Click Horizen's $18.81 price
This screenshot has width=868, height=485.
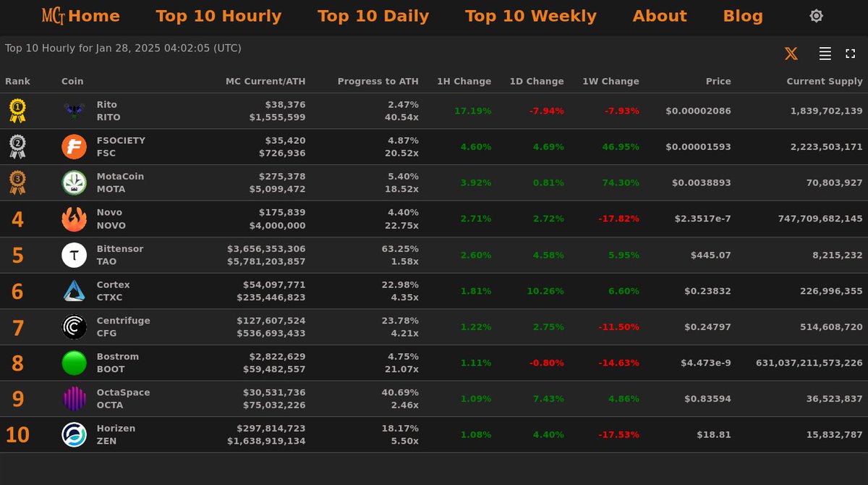(714, 435)
